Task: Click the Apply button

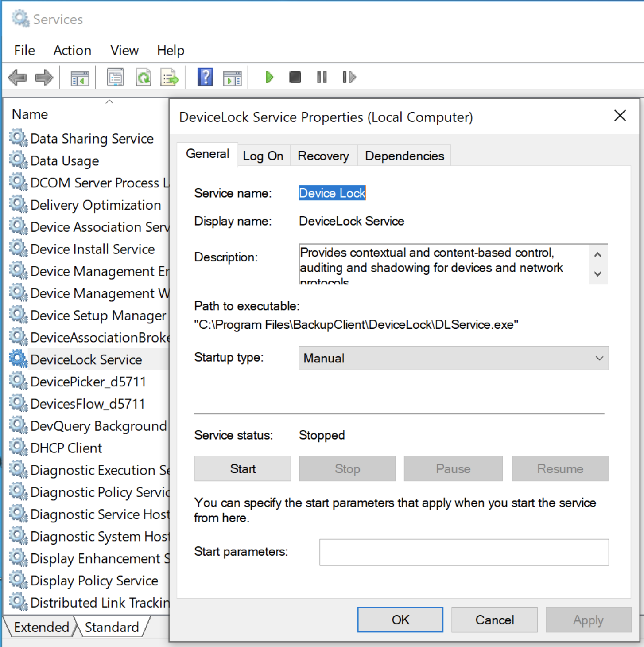Action: (x=588, y=620)
